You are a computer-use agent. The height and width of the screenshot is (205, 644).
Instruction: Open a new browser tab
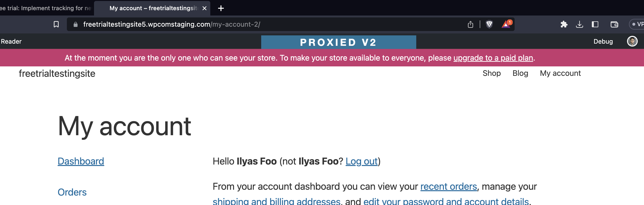pos(221,8)
